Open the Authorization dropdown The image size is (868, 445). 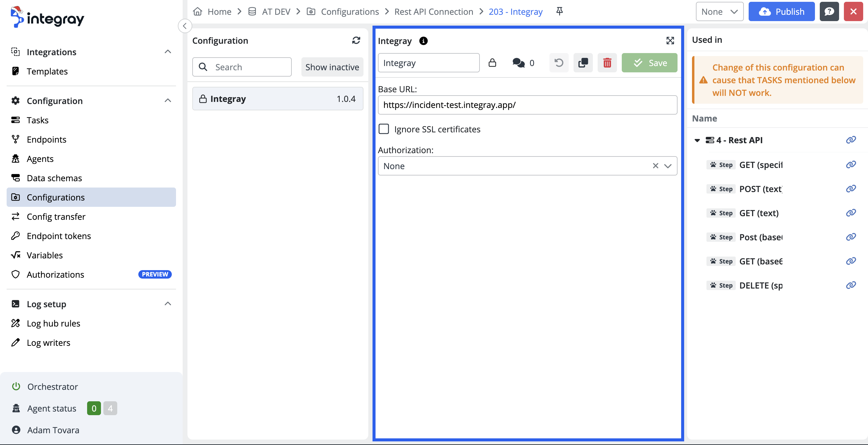[x=668, y=166]
